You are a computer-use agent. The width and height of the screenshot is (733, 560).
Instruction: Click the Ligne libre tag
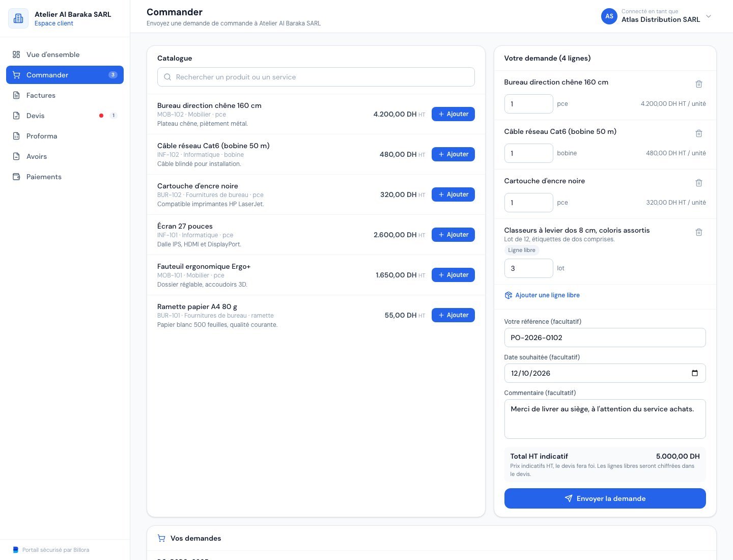(522, 250)
